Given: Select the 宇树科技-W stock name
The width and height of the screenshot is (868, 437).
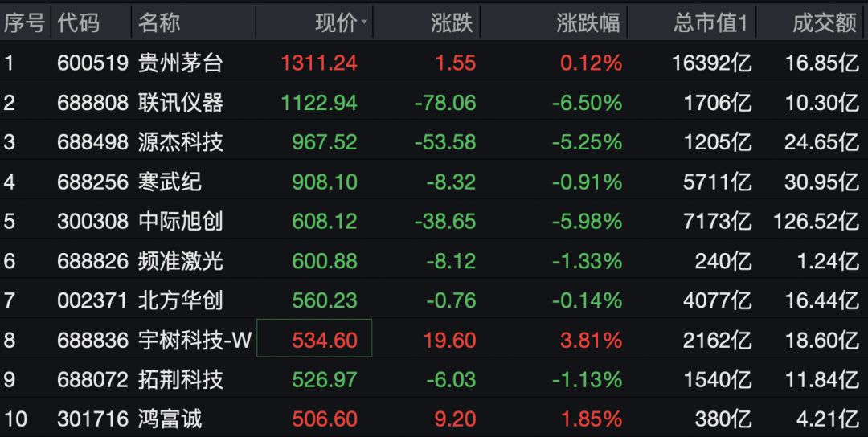Looking at the screenshot, I should (194, 340).
